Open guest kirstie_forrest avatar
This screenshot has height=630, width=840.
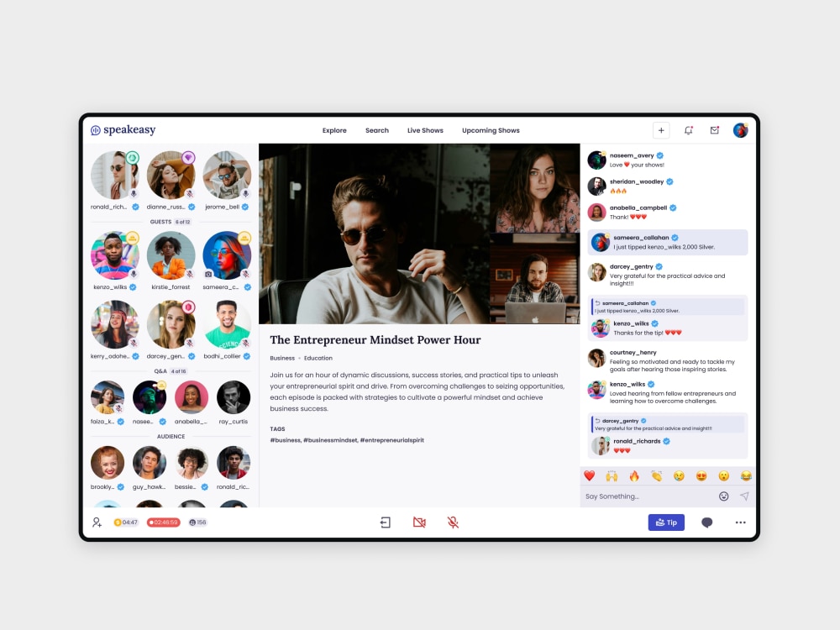coord(171,255)
